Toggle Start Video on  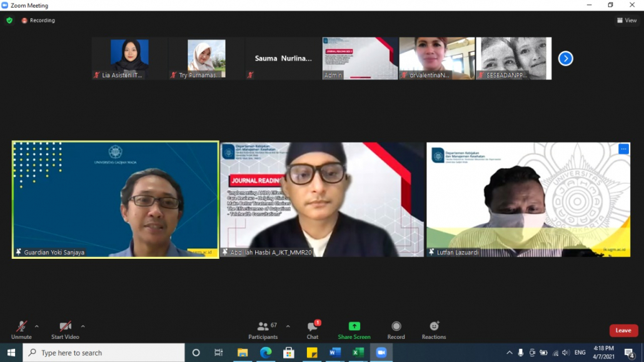(x=65, y=329)
